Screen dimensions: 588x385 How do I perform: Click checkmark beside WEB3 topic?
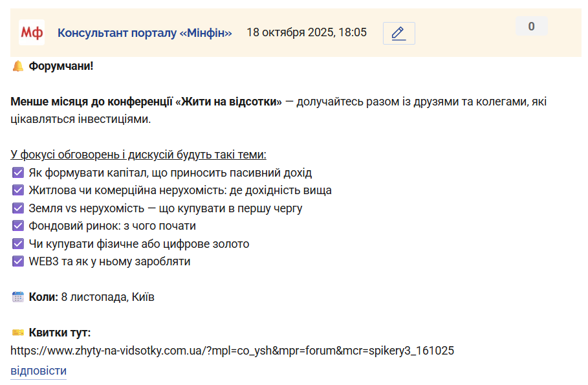tap(17, 261)
